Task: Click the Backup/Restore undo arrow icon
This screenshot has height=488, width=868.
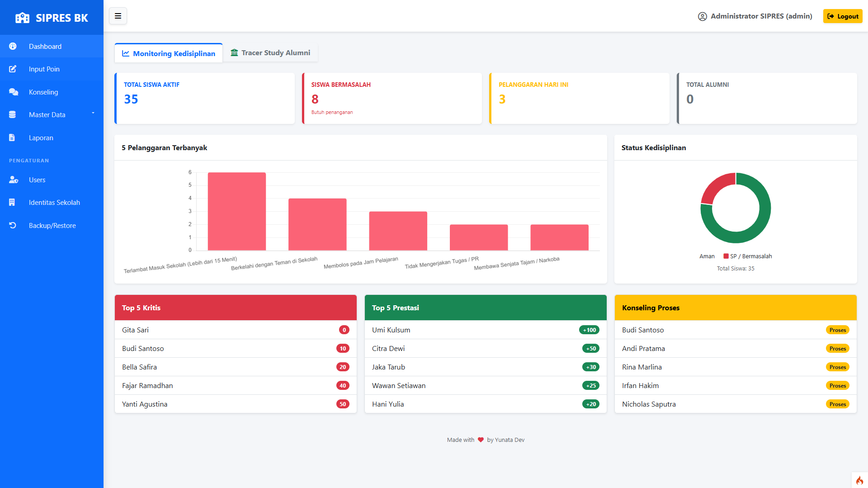Action: (13, 225)
